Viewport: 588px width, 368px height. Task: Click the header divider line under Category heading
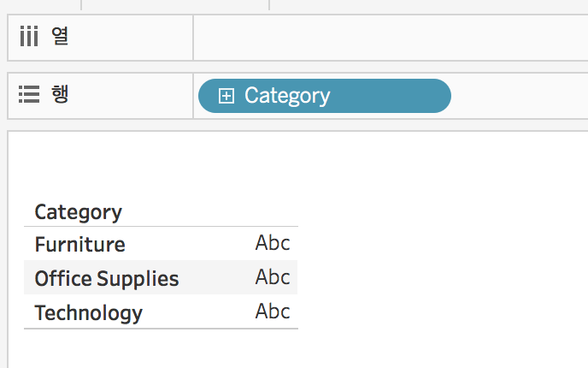(161, 227)
